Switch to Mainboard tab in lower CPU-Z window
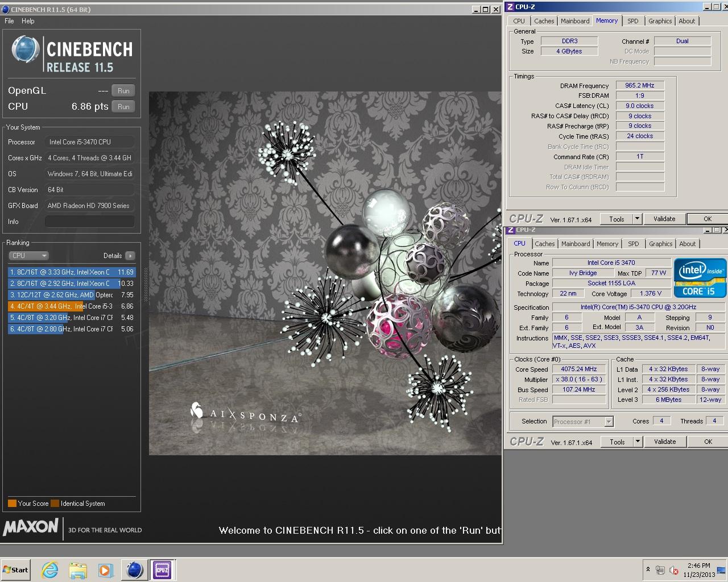Viewport: 728px width, 582px height. pos(576,244)
